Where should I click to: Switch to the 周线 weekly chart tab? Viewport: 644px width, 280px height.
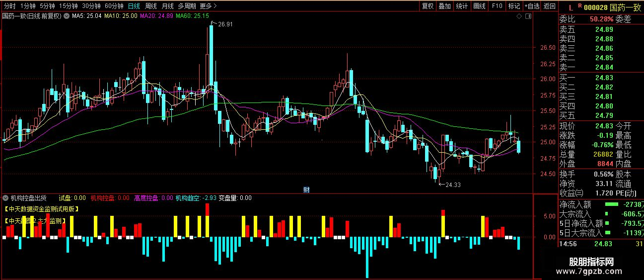[x=151, y=6]
